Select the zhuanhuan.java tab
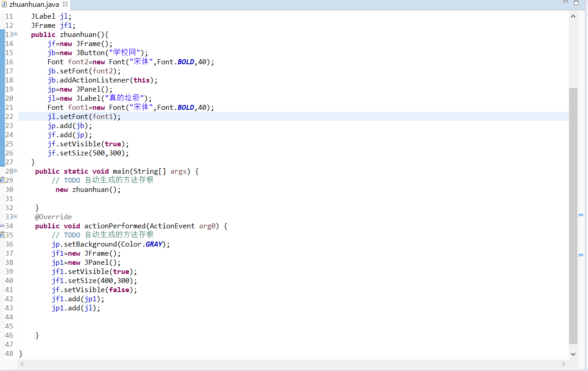 click(34, 5)
